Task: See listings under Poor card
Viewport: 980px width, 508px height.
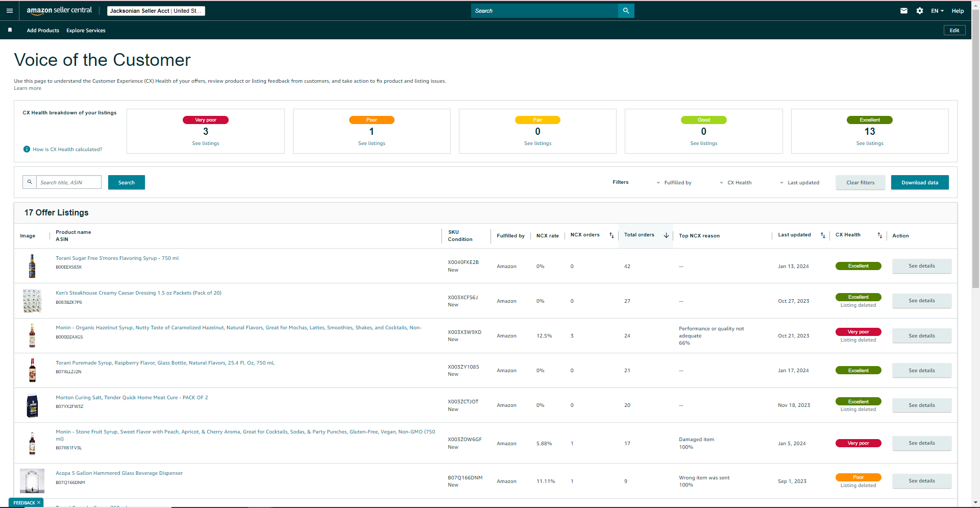Action: 372,143
